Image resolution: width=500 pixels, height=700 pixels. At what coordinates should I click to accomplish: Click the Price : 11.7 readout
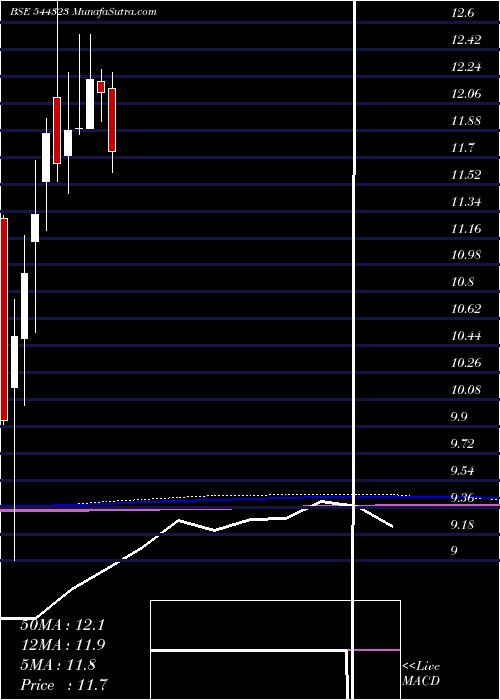click(x=64, y=685)
